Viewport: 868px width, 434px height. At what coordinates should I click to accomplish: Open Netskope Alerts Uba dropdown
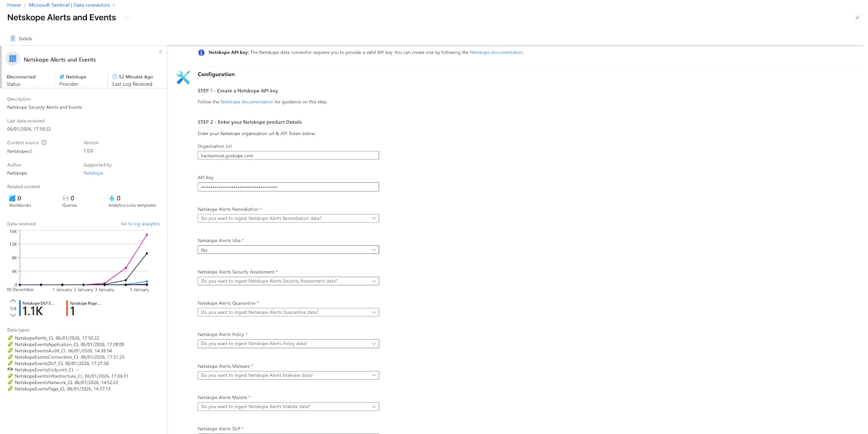pos(288,250)
